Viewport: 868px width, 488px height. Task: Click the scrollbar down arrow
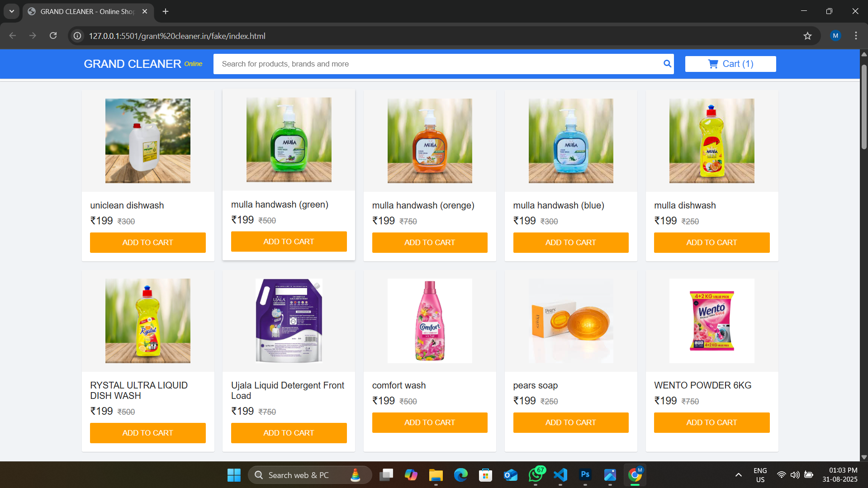(x=864, y=457)
